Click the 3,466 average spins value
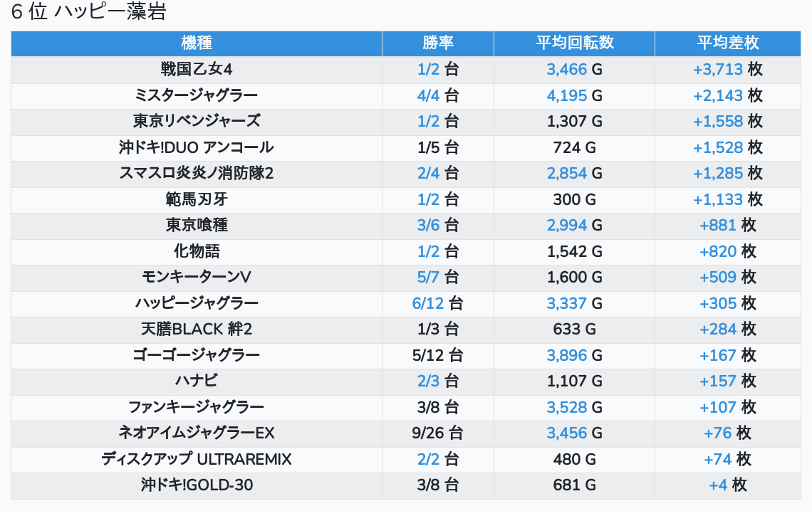The height and width of the screenshot is (511, 812). (x=566, y=70)
